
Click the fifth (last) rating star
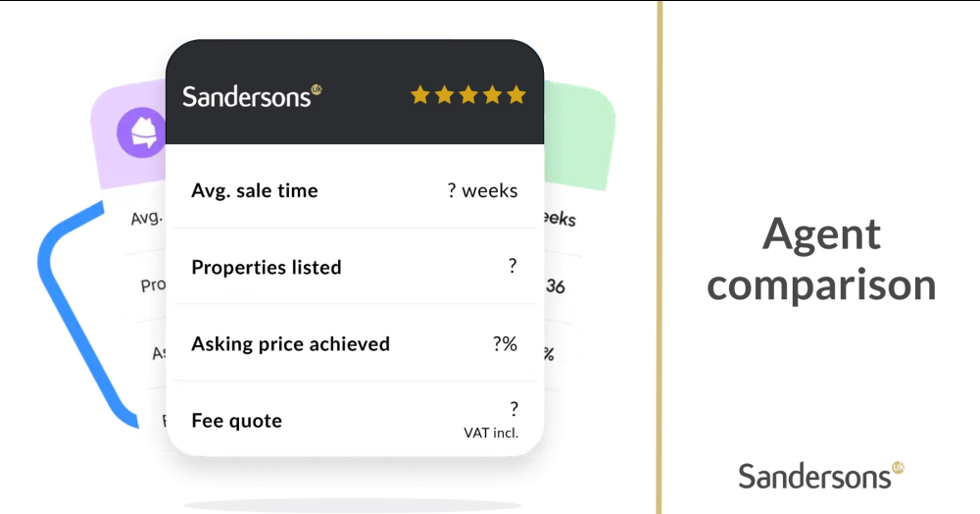pos(516,95)
